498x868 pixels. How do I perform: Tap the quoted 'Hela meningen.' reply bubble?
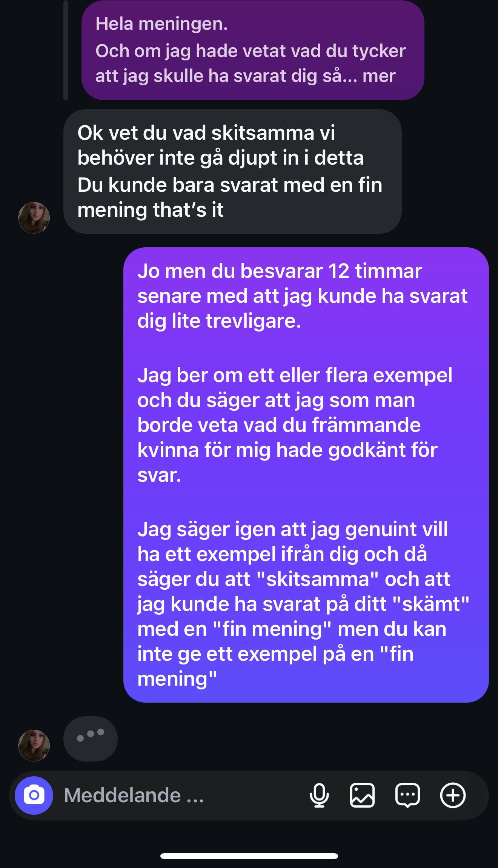[x=253, y=50]
